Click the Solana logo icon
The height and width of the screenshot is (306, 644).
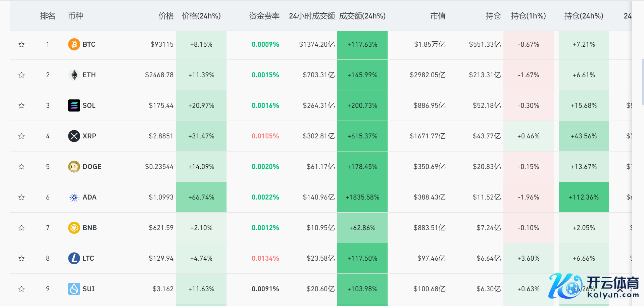(x=74, y=105)
